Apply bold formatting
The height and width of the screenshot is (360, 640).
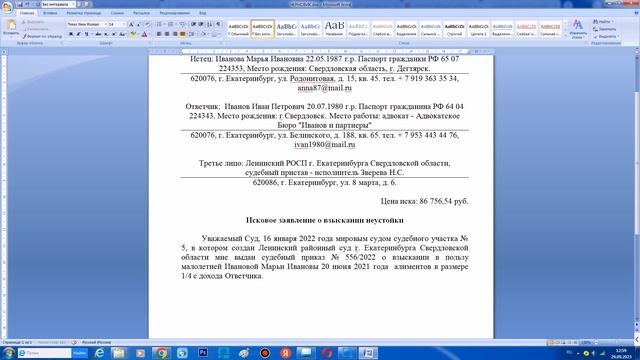(71, 34)
